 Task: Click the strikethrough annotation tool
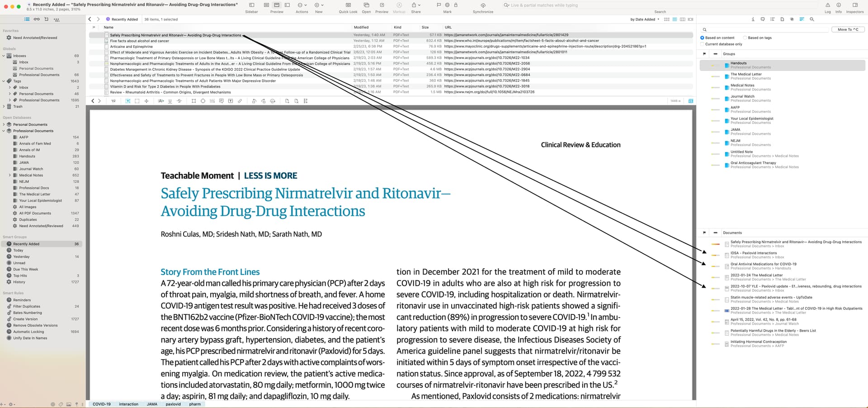click(179, 101)
